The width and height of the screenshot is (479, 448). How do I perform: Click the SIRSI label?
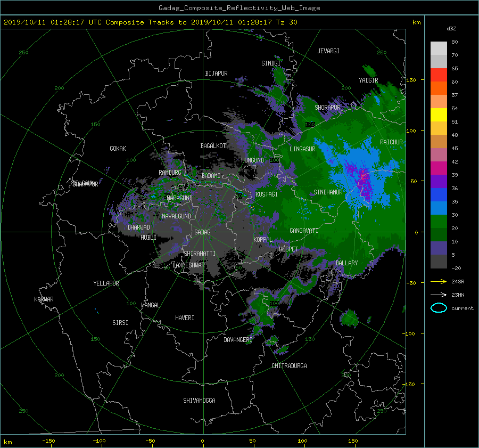pos(120,323)
